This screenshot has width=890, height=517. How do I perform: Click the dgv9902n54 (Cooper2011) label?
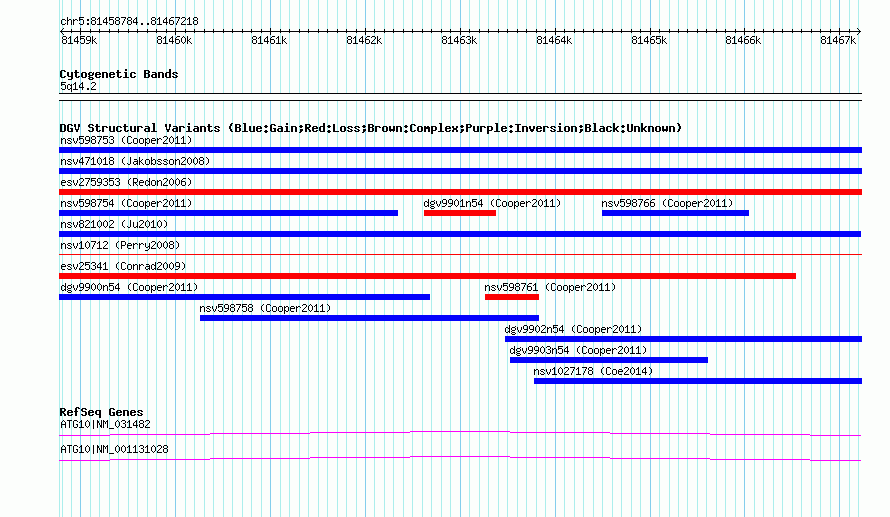[573, 329]
